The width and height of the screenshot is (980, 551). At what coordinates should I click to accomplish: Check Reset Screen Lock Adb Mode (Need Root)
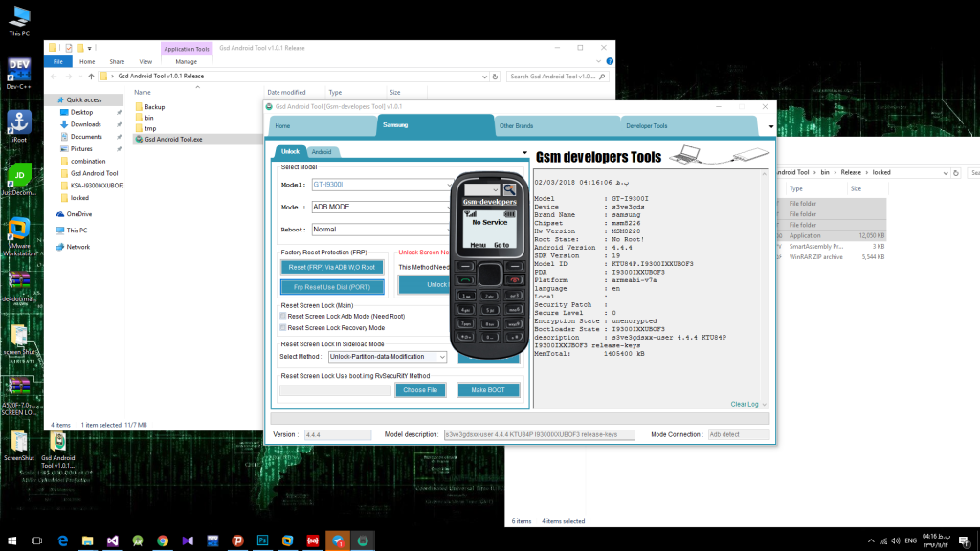click(283, 316)
